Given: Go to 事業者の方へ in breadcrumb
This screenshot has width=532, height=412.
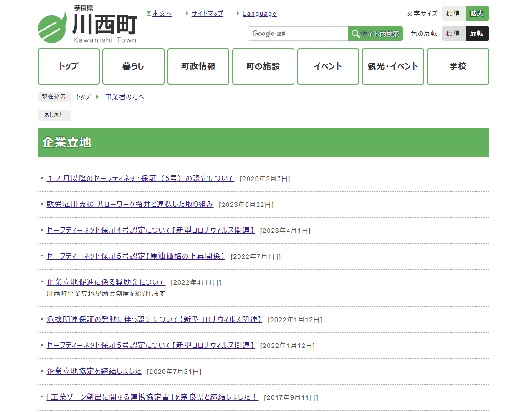Looking at the screenshot, I should pyautogui.click(x=125, y=97).
